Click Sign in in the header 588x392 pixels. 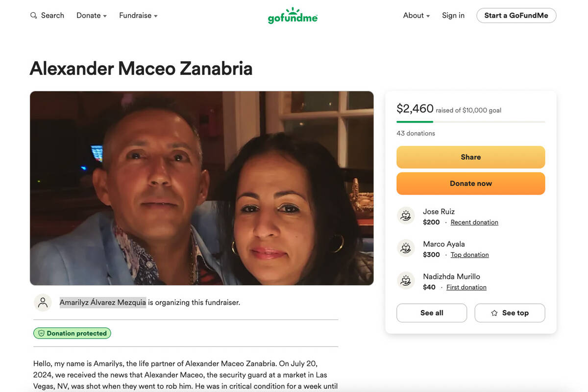pyautogui.click(x=453, y=16)
